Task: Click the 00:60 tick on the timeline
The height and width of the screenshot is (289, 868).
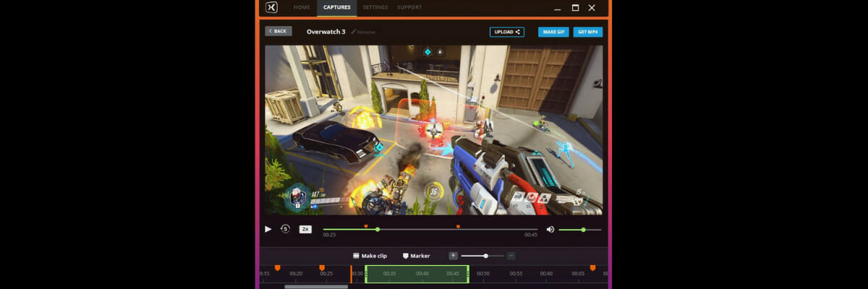Action: pos(546,274)
